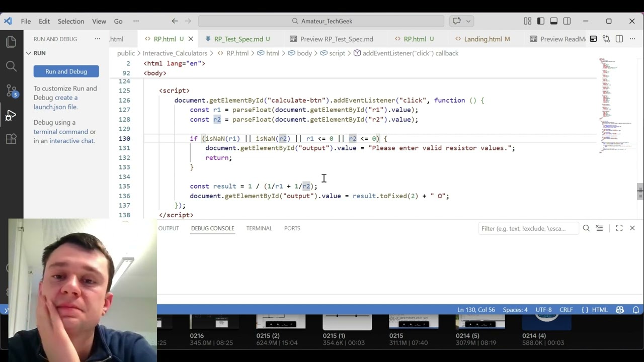
Task: Open the File menu
Action: click(26, 21)
